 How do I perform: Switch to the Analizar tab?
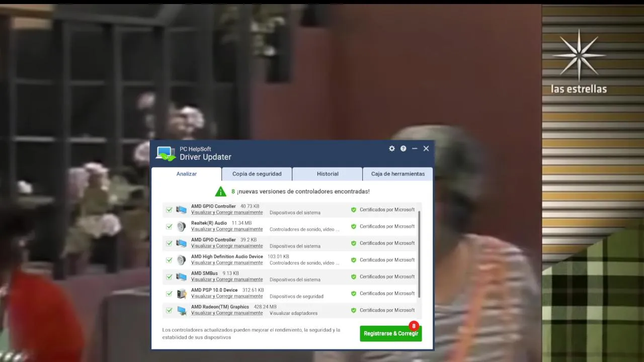(x=187, y=174)
